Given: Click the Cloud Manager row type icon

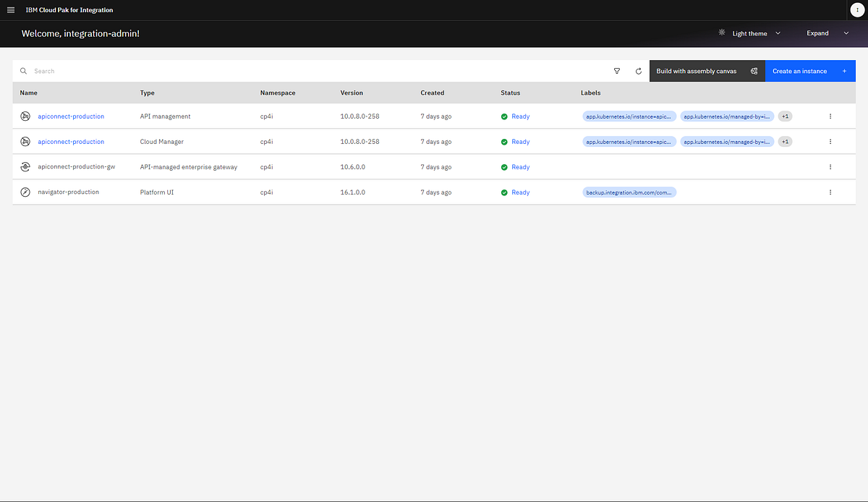Looking at the screenshot, I should click(x=25, y=141).
